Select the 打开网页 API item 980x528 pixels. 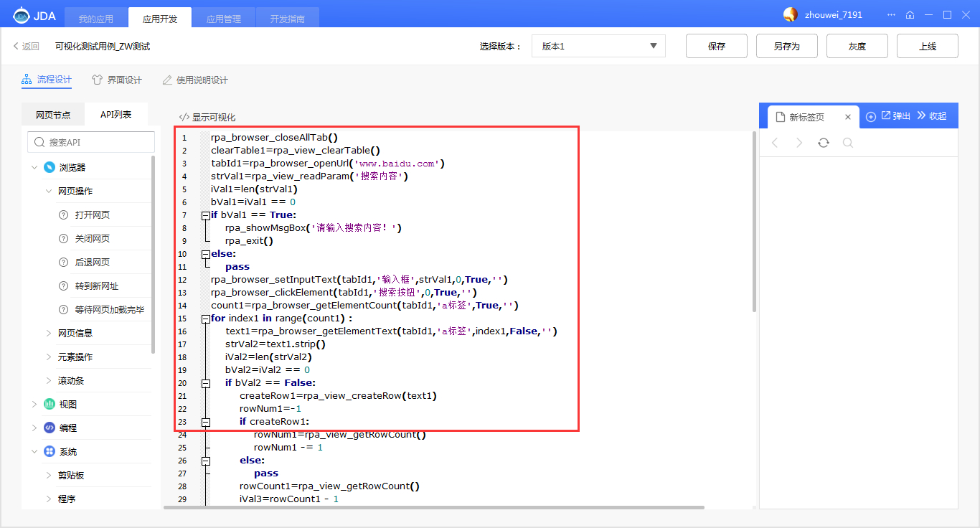(x=93, y=214)
